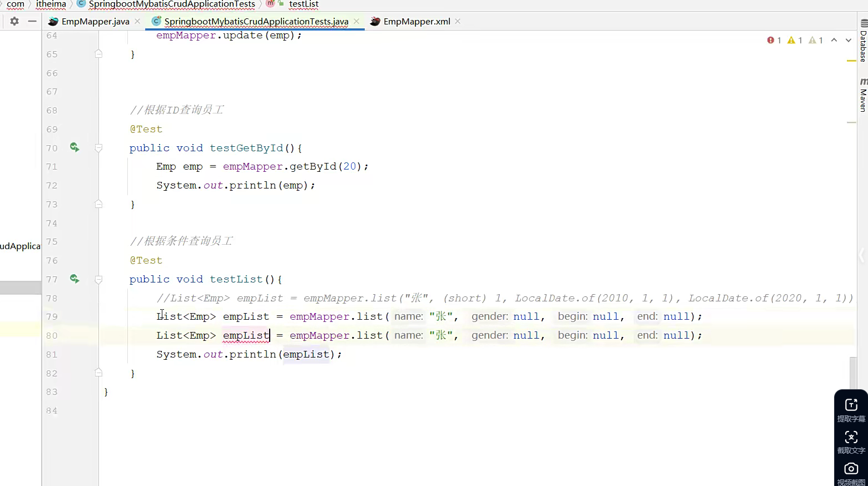Open the project panel settings gear
This screenshot has height=486, width=868.
[x=14, y=21]
